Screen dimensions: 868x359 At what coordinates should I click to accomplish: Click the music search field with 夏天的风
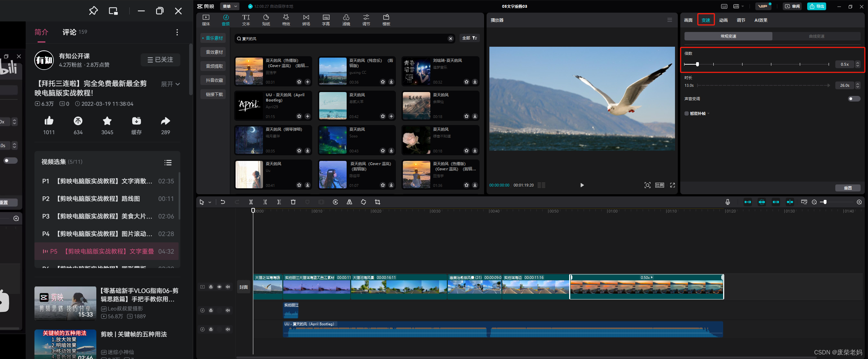(x=345, y=39)
